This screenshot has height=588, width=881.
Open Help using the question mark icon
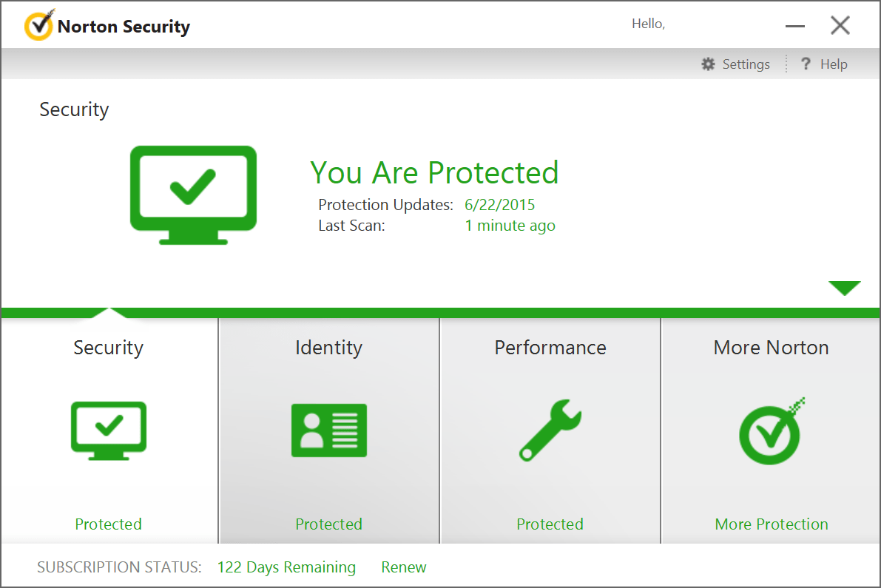pos(806,64)
